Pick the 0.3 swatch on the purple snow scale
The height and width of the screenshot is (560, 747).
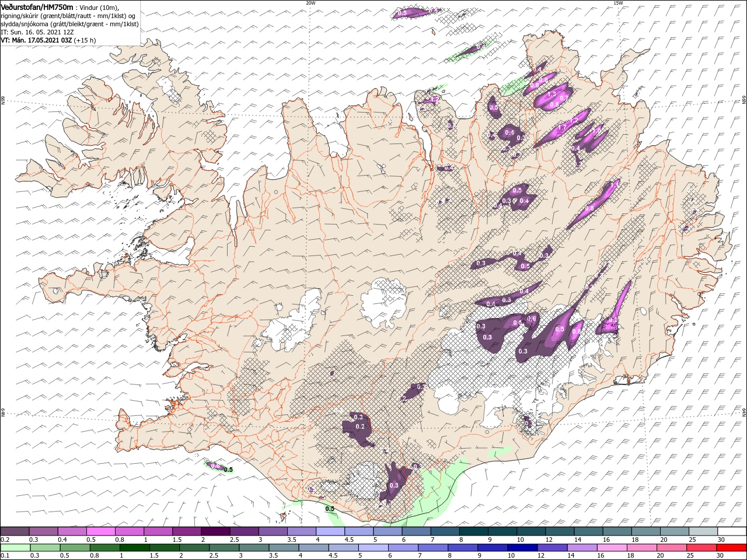coord(43,531)
